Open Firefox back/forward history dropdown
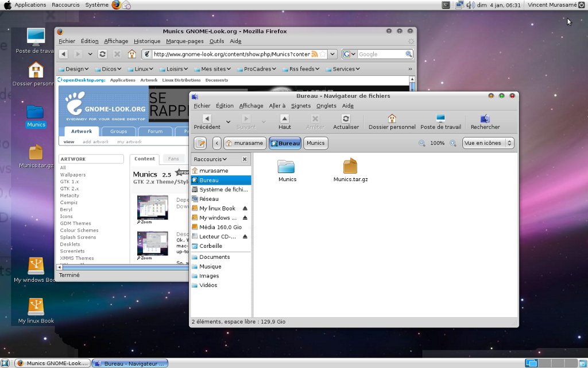588x368 pixels. [x=90, y=54]
